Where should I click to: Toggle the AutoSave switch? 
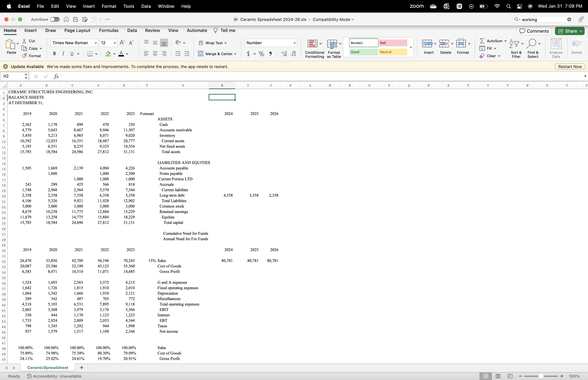pos(55,20)
